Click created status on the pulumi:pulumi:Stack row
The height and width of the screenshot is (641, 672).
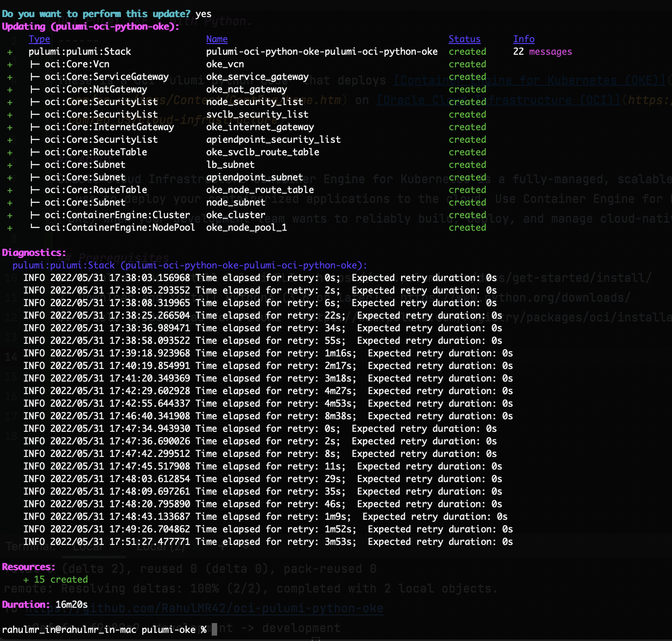pos(467,52)
